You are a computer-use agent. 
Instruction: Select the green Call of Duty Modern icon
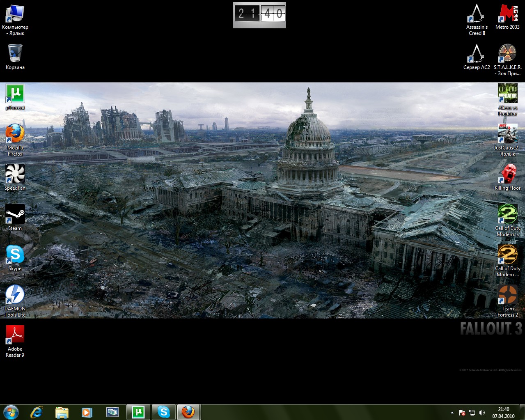[508, 220]
